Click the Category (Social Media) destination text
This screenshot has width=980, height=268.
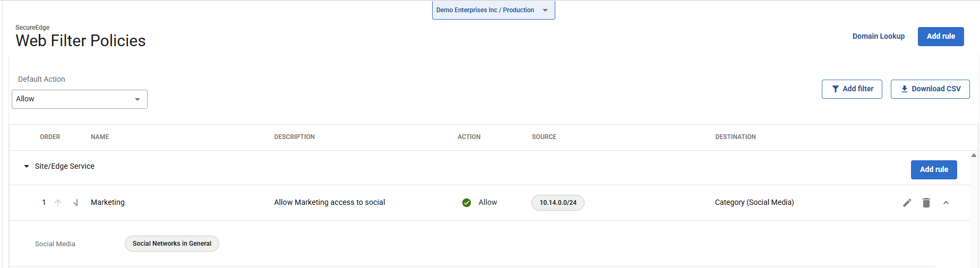coord(754,202)
